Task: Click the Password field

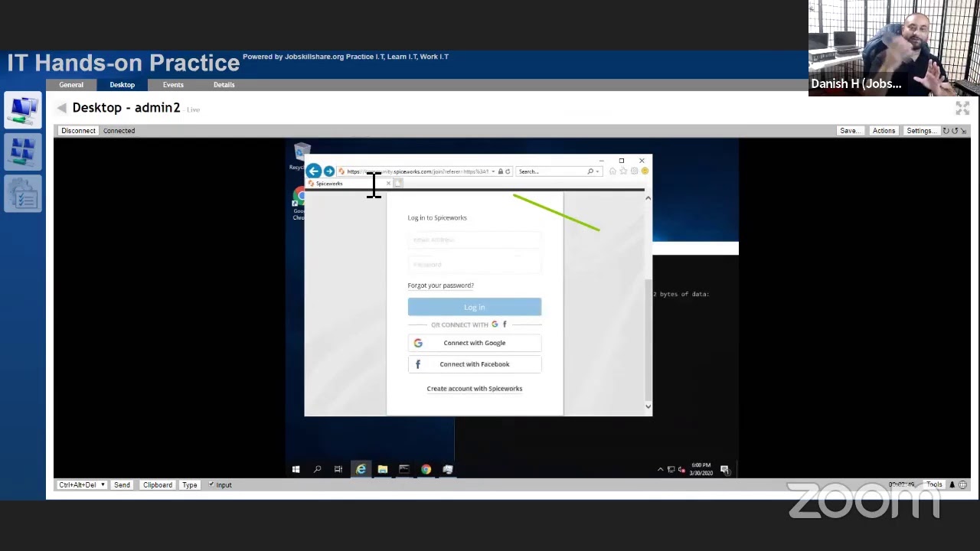Action: pyautogui.click(x=475, y=264)
